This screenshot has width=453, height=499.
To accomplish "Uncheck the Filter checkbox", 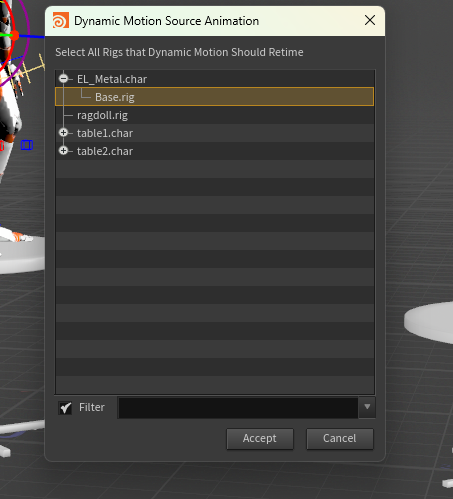I will pyautogui.click(x=65, y=407).
